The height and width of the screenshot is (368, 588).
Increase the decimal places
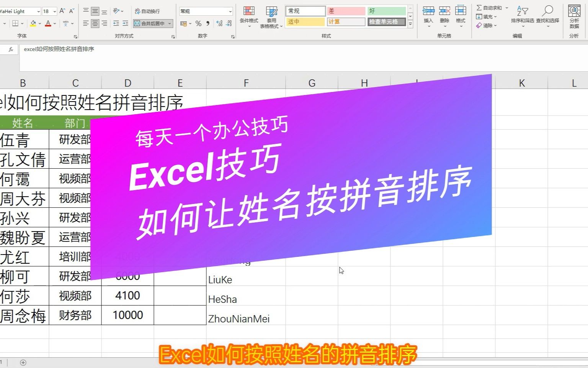[219, 23]
